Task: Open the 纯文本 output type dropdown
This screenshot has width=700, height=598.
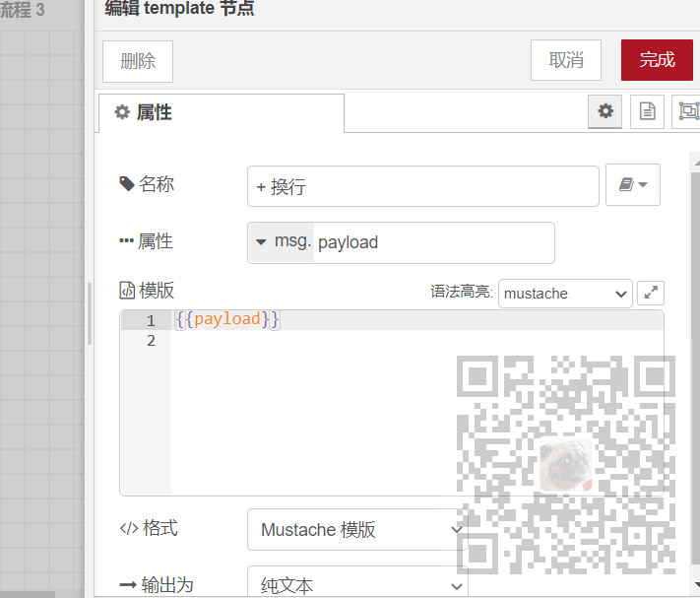Action: pos(357,582)
